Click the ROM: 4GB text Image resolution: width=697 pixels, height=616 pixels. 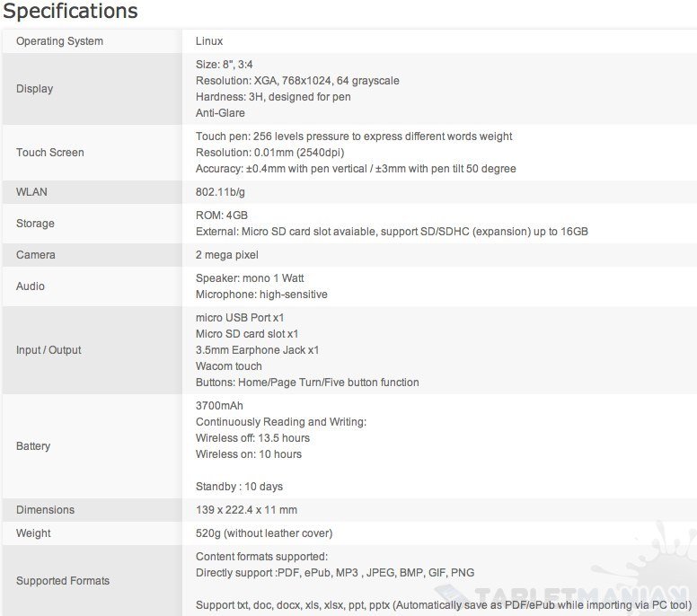point(221,216)
